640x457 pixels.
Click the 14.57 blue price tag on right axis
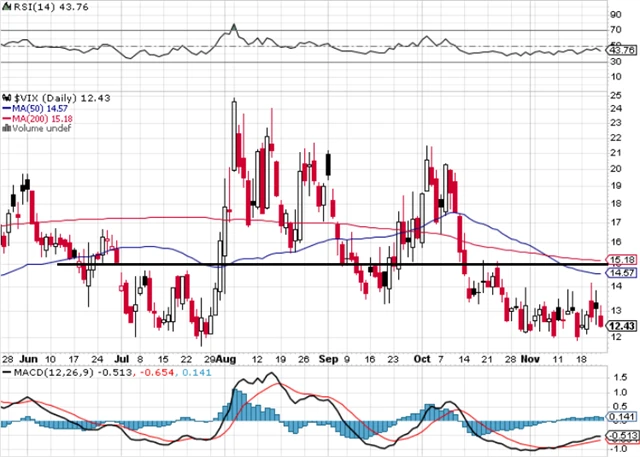pyautogui.click(x=622, y=273)
